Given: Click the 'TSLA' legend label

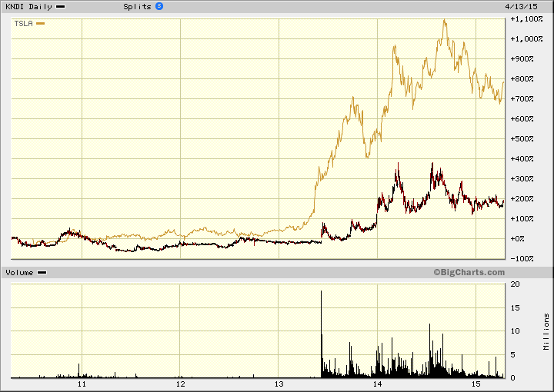Looking at the screenshot, I should [x=24, y=24].
